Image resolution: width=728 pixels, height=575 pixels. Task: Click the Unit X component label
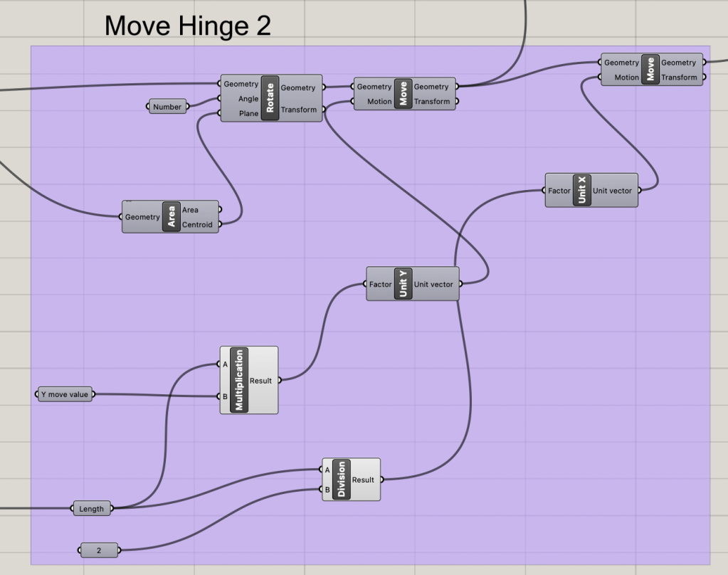[x=581, y=190]
